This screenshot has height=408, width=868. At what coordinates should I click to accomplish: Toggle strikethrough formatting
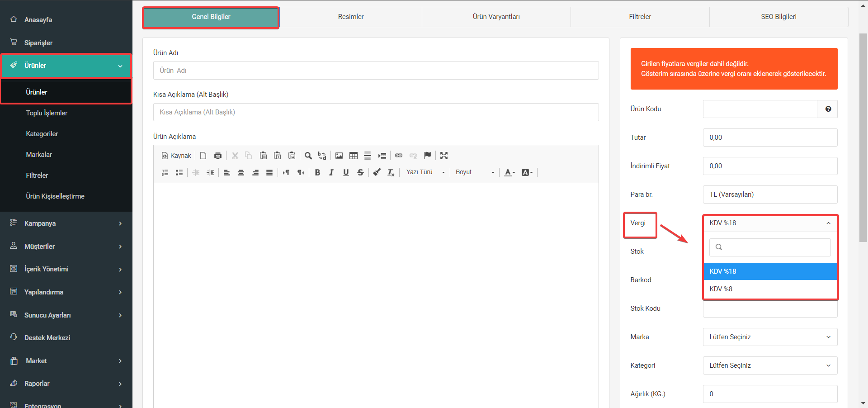(360, 172)
